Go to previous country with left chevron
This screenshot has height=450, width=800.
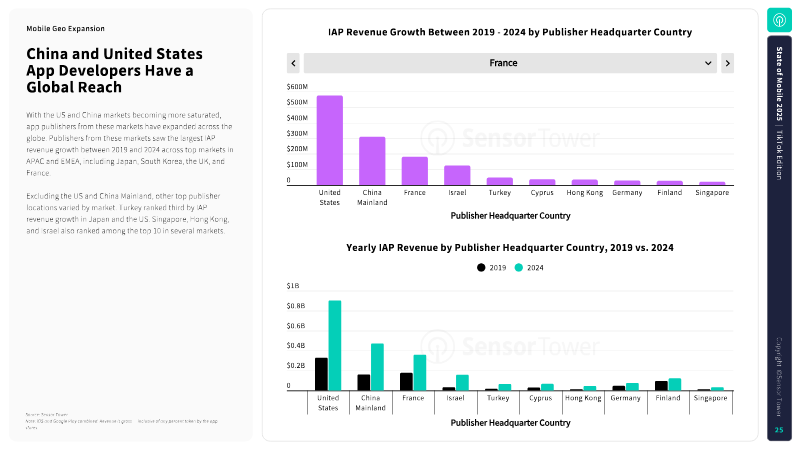pyautogui.click(x=294, y=63)
